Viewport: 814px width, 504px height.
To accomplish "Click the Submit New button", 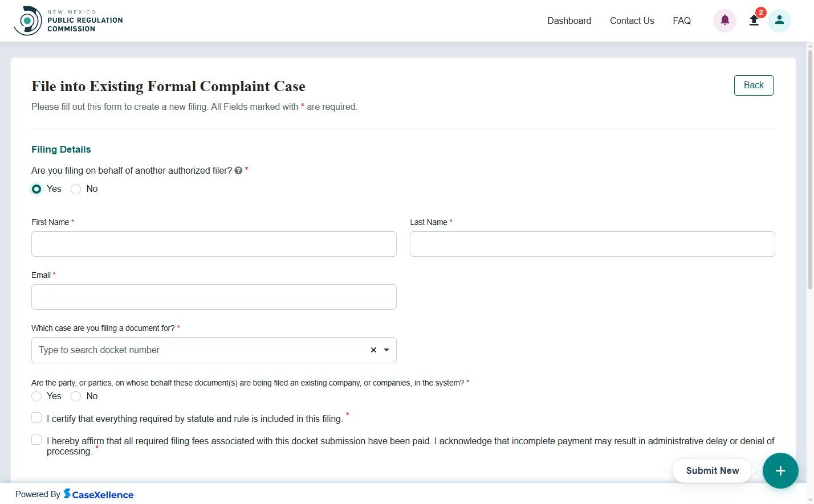I will (x=713, y=470).
